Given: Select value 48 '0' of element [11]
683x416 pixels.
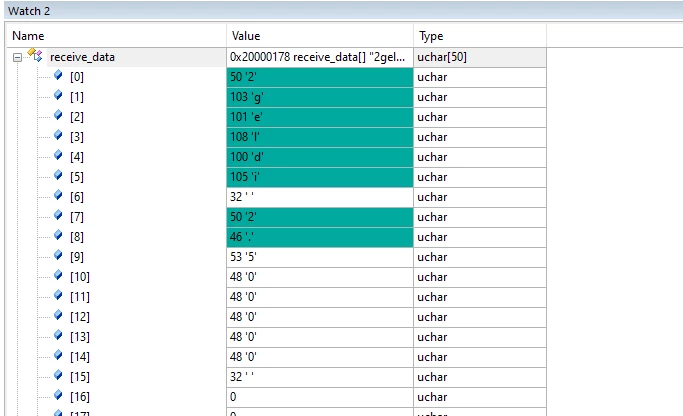Looking at the screenshot, I should 320,297.
